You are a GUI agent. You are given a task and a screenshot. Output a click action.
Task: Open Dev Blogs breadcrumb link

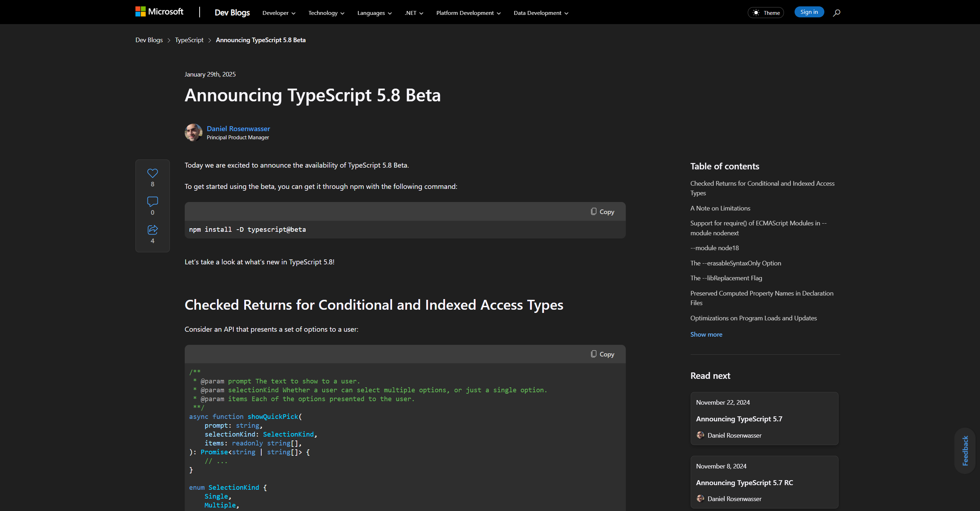[149, 40]
